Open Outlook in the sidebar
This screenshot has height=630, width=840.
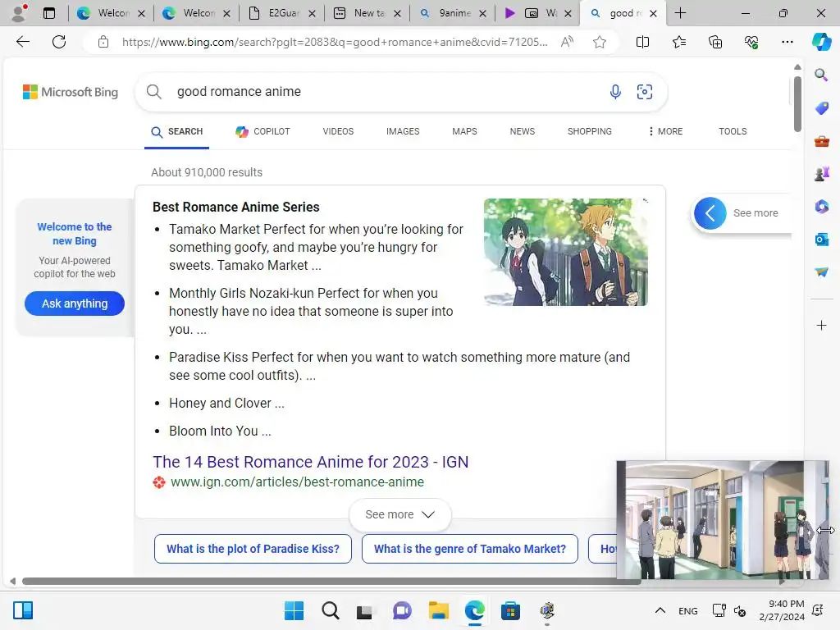[821, 239]
